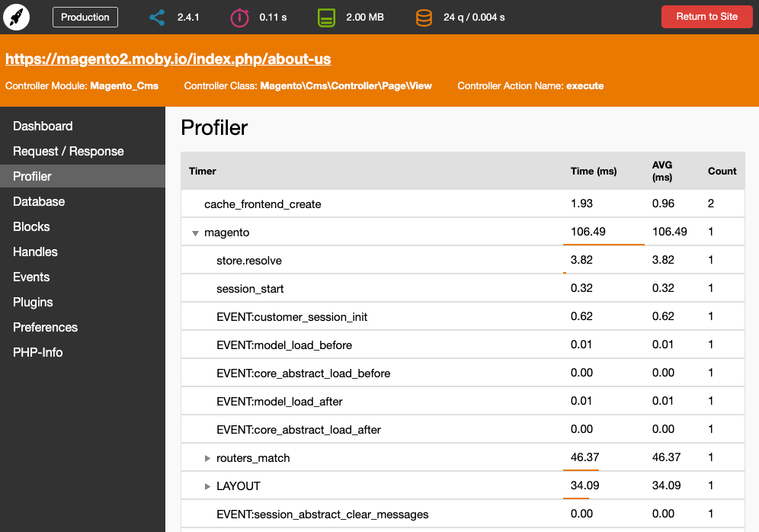
Task: Click the 0.62 time value of EVENT:customer_session_init
Action: tap(581, 316)
